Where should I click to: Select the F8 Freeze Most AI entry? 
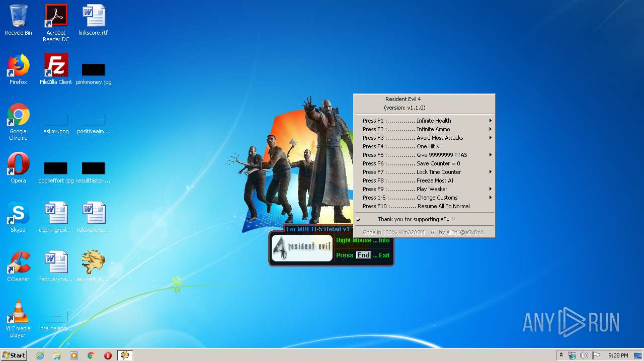coord(424,180)
